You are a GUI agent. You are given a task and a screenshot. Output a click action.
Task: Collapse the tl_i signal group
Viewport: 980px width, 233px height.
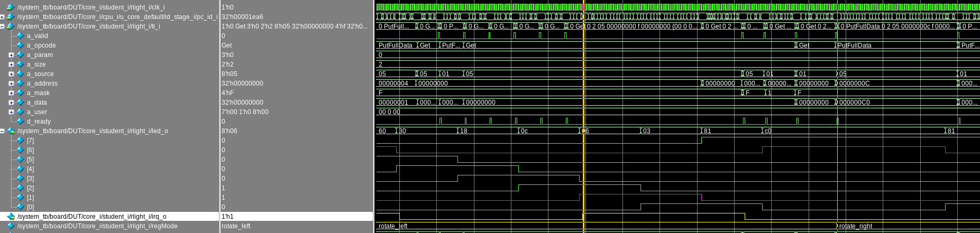coord(3,26)
